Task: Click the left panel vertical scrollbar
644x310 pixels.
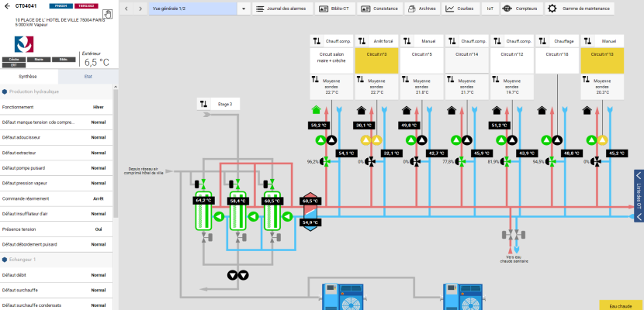Action: (x=116, y=152)
